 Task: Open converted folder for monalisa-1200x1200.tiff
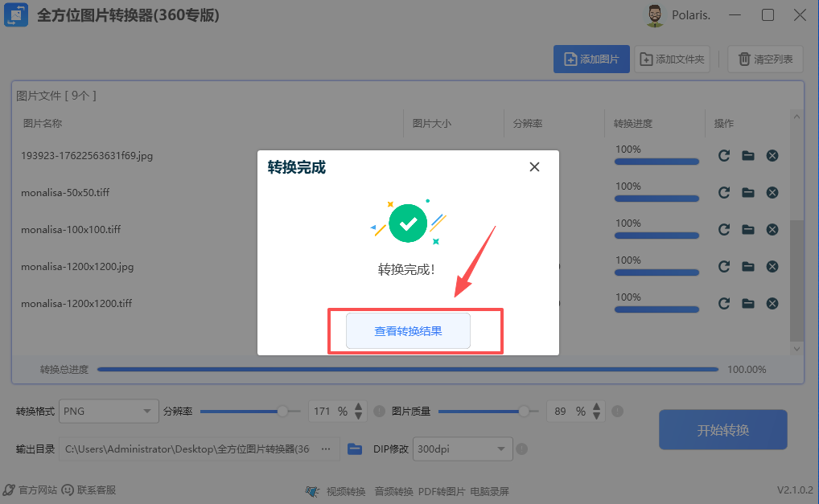pyautogui.click(x=747, y=304)
